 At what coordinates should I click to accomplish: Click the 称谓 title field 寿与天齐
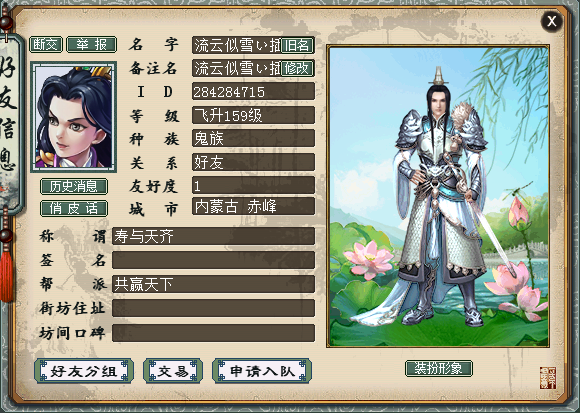[x=213, y=236]
